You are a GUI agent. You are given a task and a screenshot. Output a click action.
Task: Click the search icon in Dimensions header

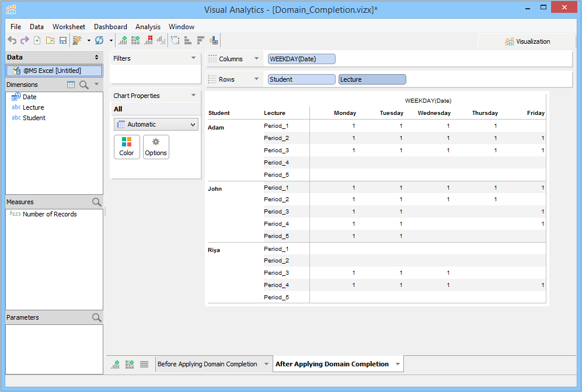tap(84, 85)
